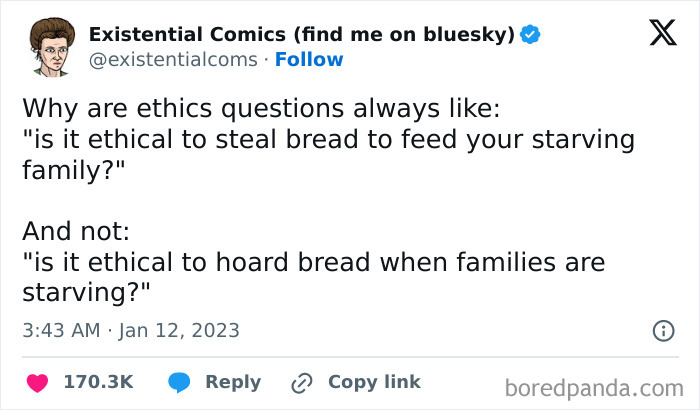Click the X logo icon

[x=663, y=33]
